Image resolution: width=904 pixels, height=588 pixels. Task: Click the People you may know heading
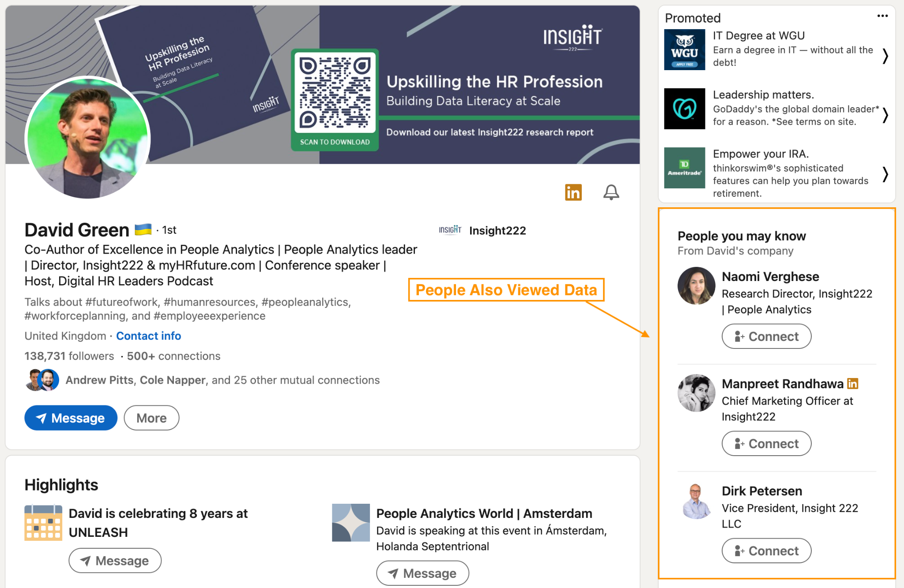pos(742,236)
